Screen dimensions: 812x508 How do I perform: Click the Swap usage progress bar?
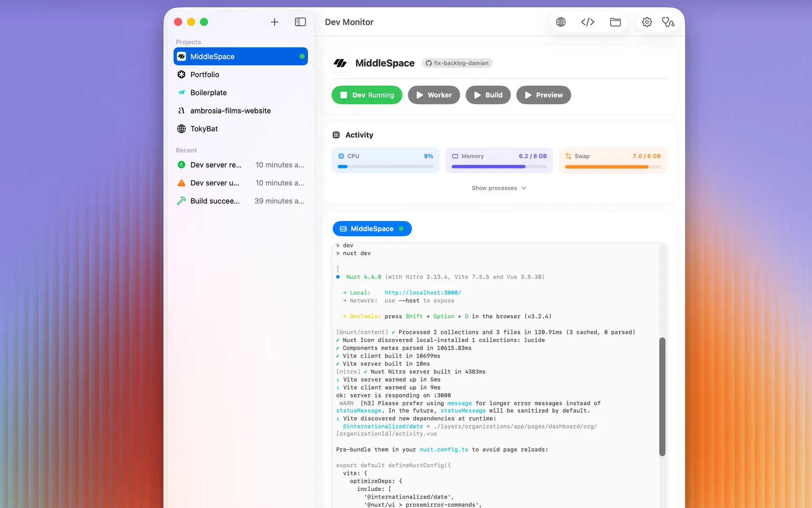click(x=613, y=167)
